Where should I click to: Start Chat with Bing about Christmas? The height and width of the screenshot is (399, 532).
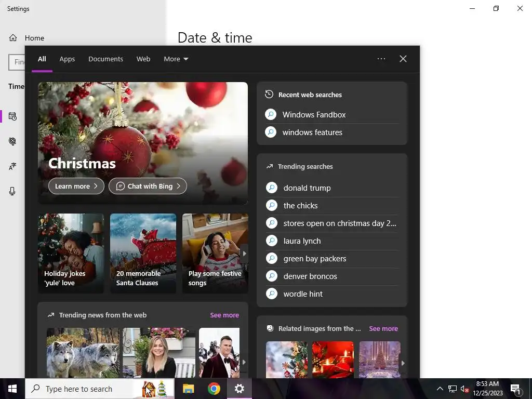148,186
